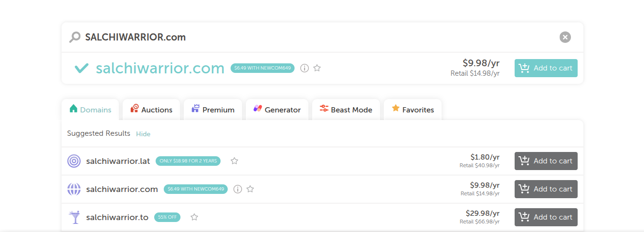Screen dimensions: 644x232
Task: Select the Domains tab
Action: pyautogui.click(x=91, y=110)
